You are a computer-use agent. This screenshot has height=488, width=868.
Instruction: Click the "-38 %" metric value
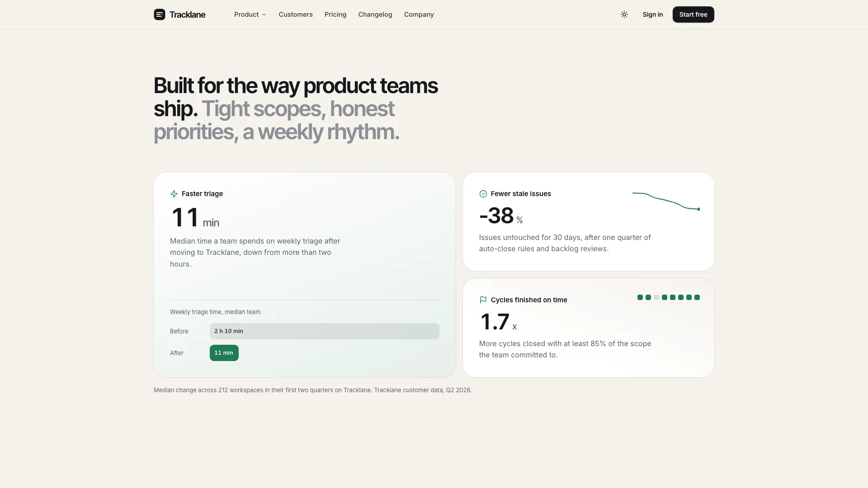point(501,216)
